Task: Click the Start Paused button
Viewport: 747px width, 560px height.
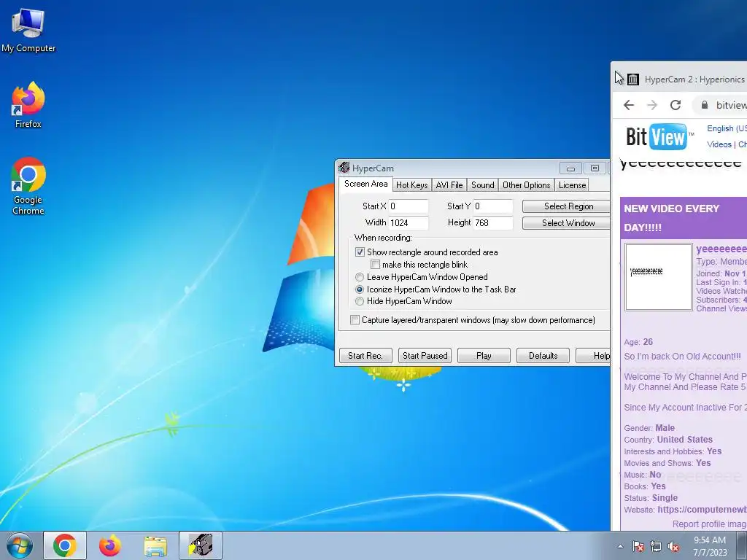Action: pos(425,356)
